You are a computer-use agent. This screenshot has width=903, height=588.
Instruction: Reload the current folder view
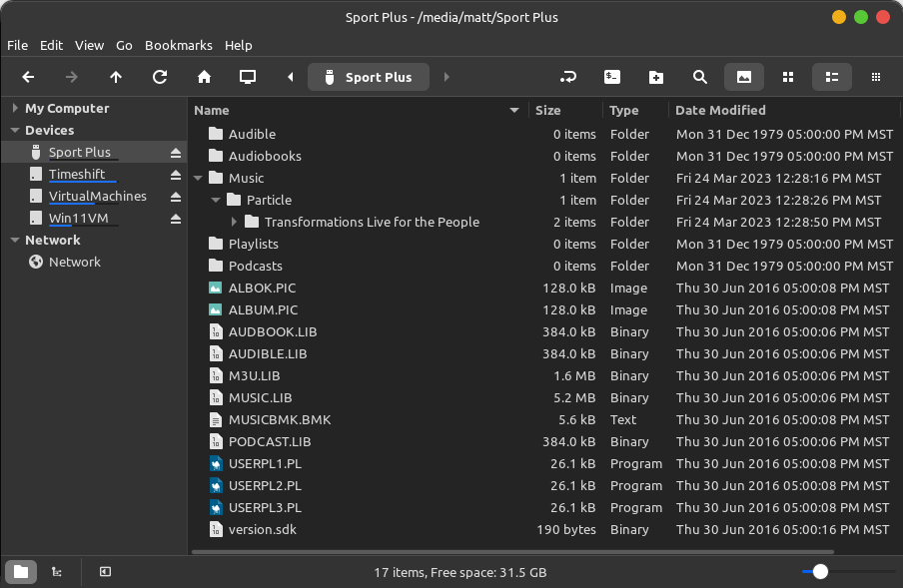(160, 77)
